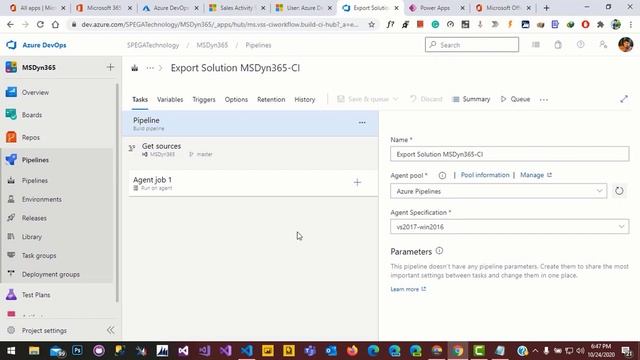Open the Windows Start menu

click(x=11, y=351)
